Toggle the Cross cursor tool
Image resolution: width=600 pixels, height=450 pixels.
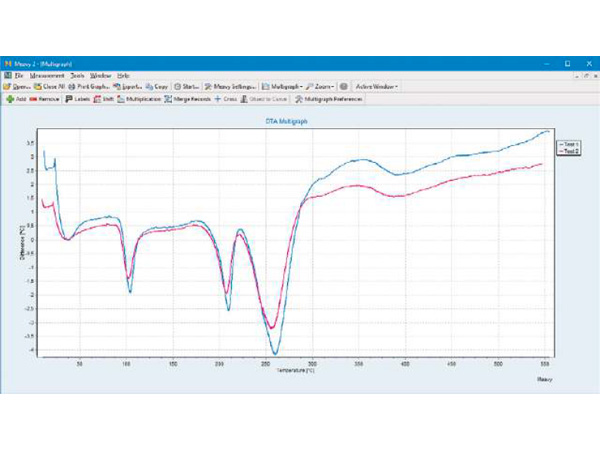pos(224,99)
